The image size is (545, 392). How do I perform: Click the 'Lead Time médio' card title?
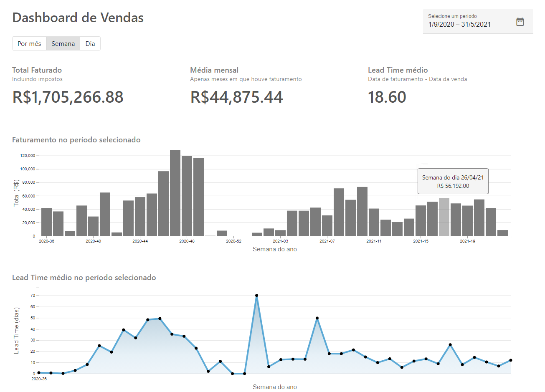coord(398,70)
